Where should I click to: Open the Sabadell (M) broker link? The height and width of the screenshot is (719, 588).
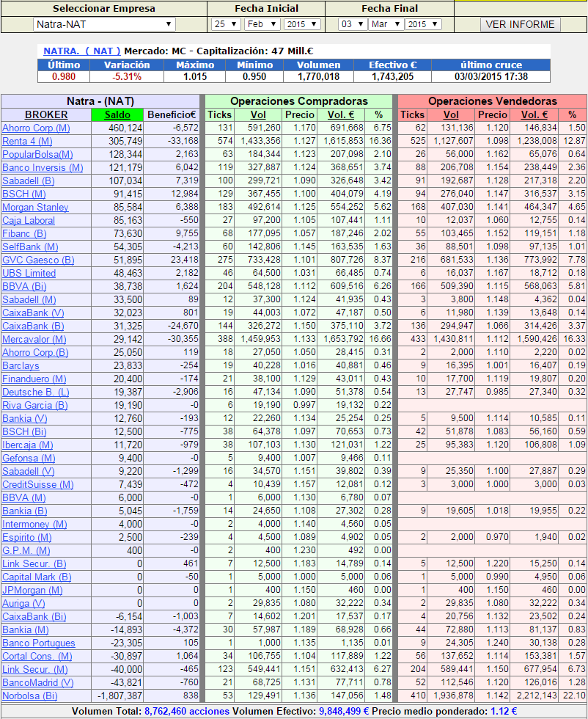[29, 300]
